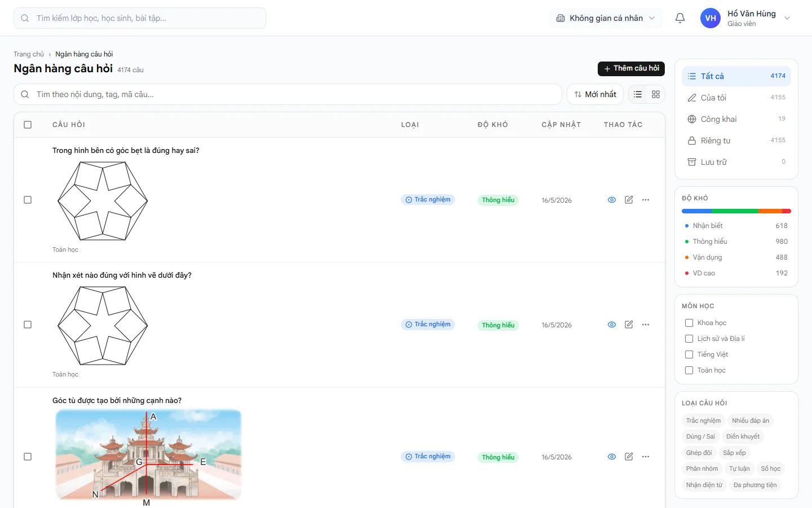Preview the 'Nhận xét nào đúng' question
Image resolution: width=812 pixels, height=508 pixels.
click(x=612, y=325)
